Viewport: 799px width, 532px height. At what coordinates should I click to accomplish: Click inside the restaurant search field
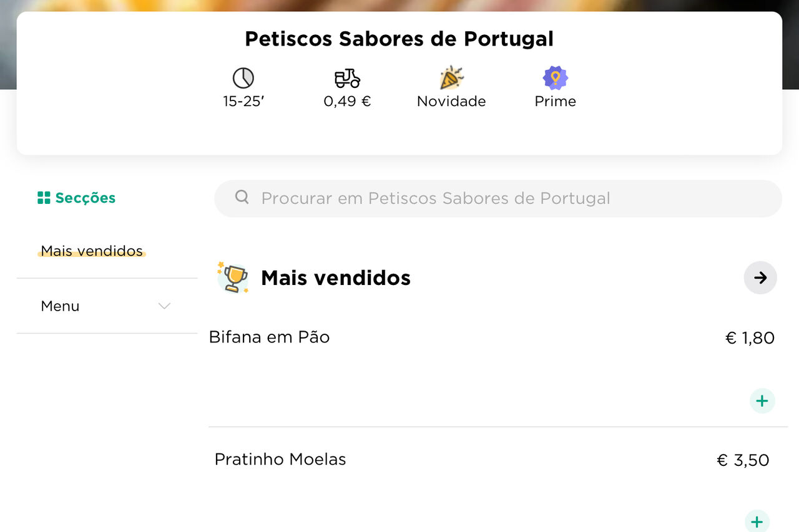[x=437, y=197]
